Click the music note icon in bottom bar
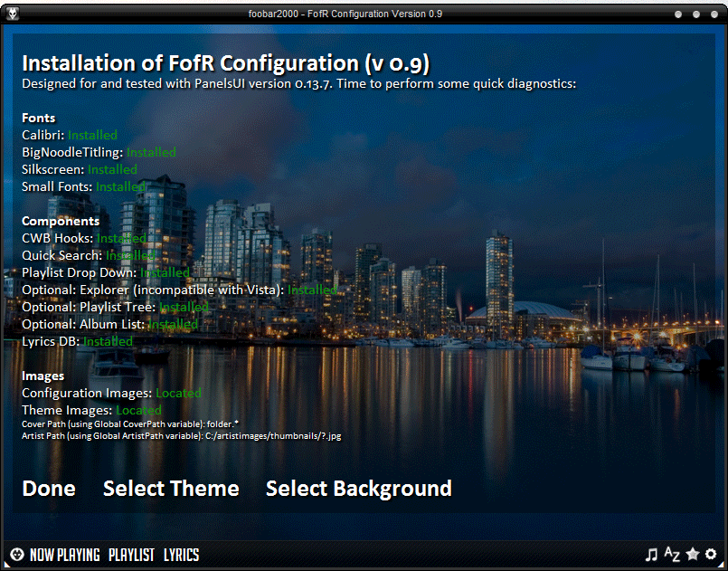Image resolution: width=728 pixels, height=571 pixels. (x=651, y=555)
